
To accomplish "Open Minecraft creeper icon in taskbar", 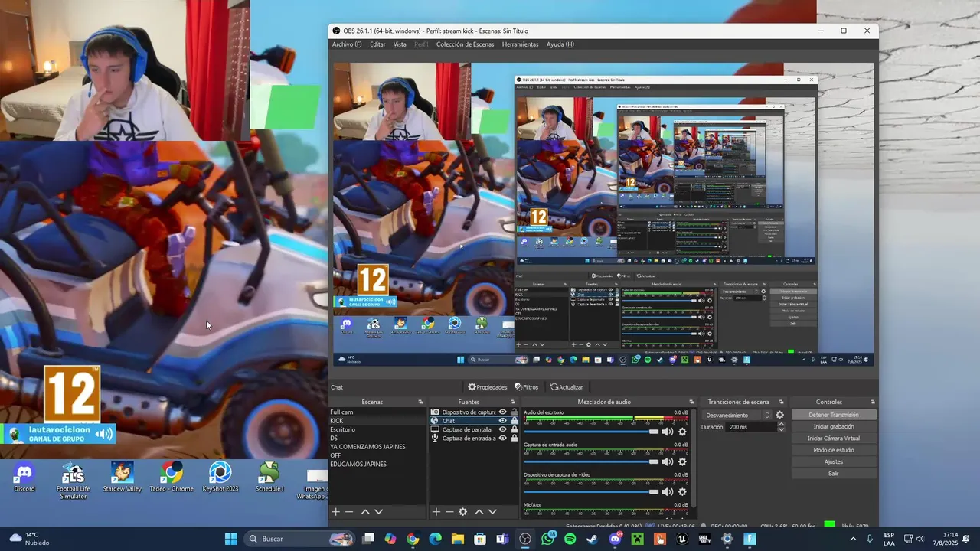I will 637,539.
